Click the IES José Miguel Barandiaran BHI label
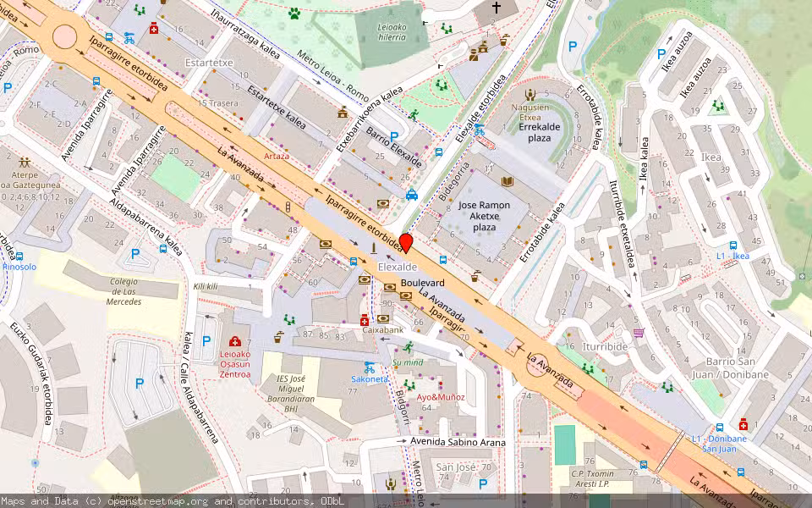This screenshot has height=508, width=812. pyautogui.click(x=290, y=394)
